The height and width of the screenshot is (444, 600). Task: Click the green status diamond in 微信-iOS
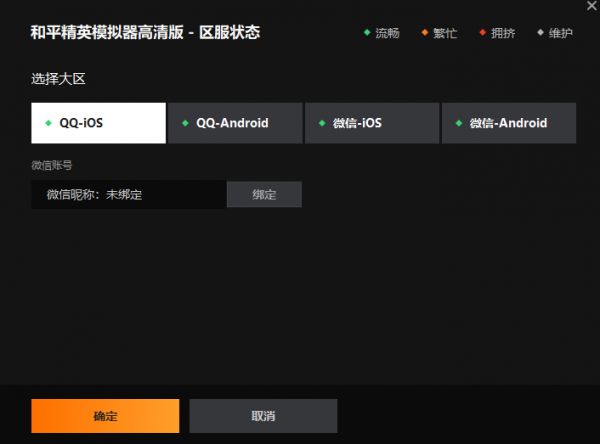pyautogui.click(x=322, y=123)
